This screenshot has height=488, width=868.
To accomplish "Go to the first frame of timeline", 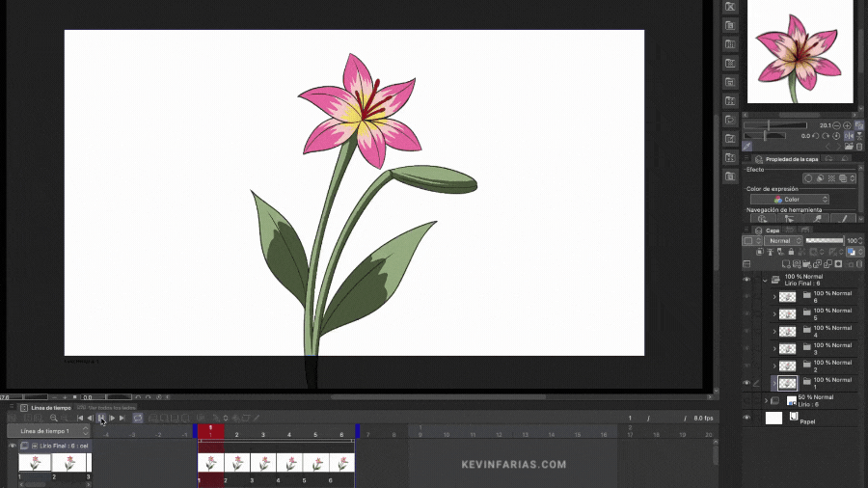I will [x=81, y=418].
